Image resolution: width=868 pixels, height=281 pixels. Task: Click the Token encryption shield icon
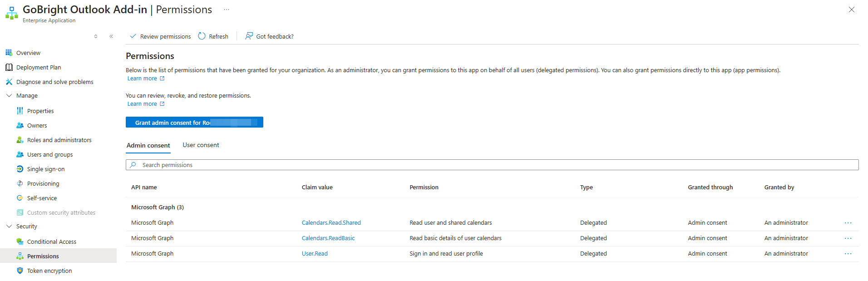[20, 271]
